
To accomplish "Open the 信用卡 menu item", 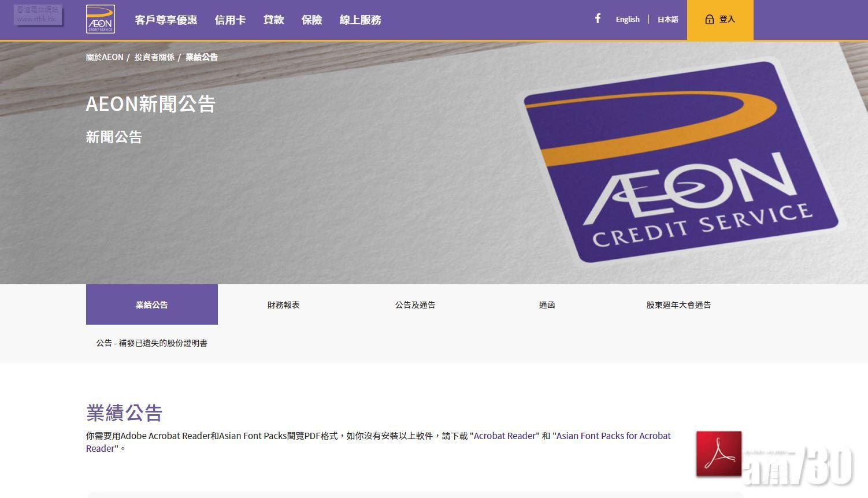I will pyautogui.click(x=230, y=20).
